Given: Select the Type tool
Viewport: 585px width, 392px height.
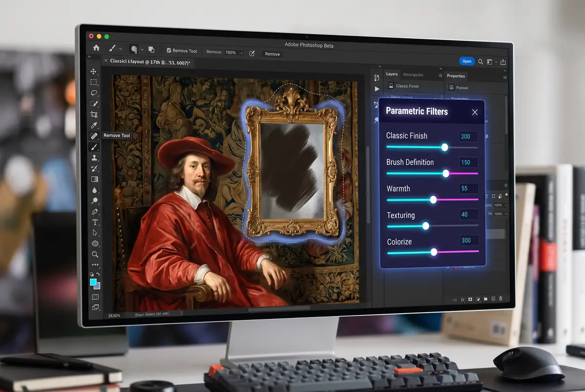Looking at the screenshot, I should (95, 222).
